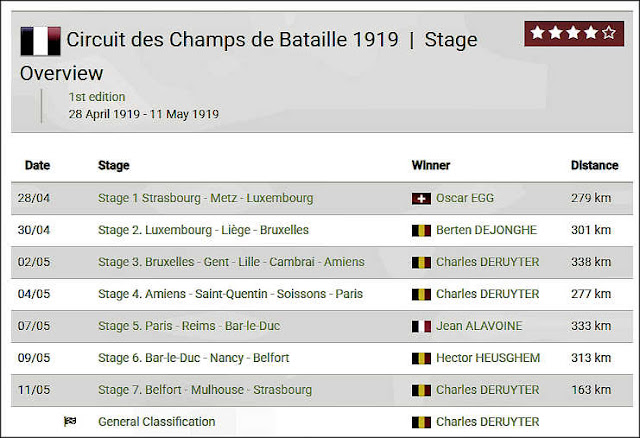Open Oscar EGG rider profile

coord(465,198)
